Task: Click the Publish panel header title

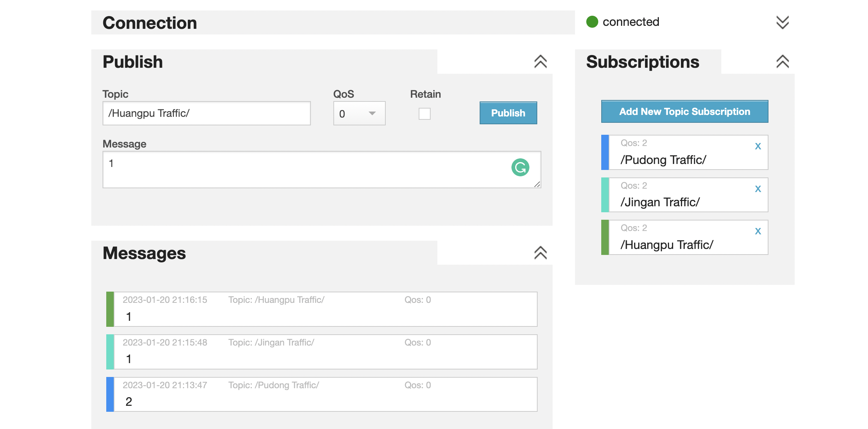Action: (133, 62)
